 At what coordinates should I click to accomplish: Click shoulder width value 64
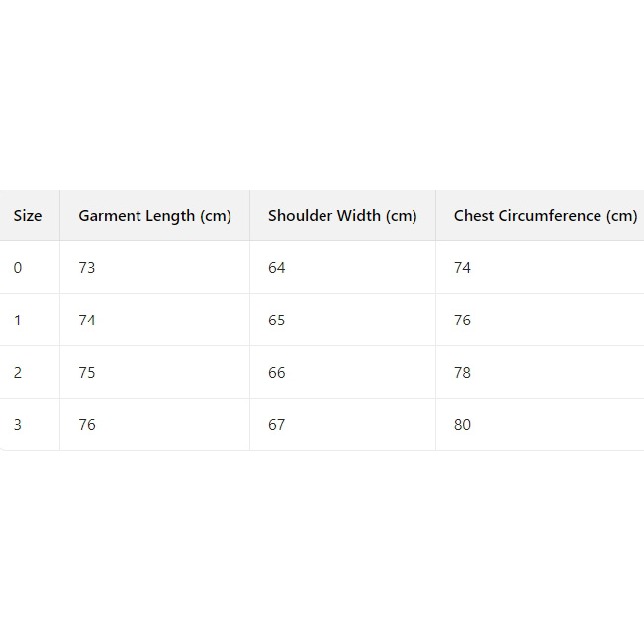click(277, 268)
